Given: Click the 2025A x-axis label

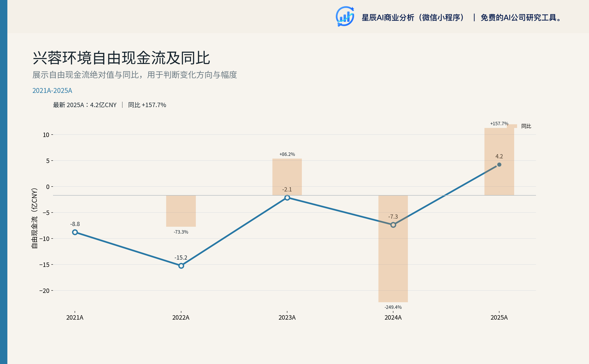Looking at the screenshot, I should (x=499, y=318).
